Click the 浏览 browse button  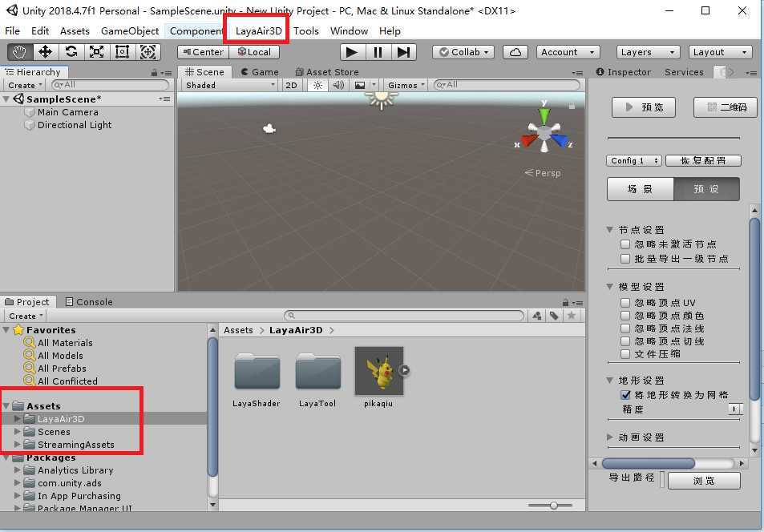click(704, 481)
